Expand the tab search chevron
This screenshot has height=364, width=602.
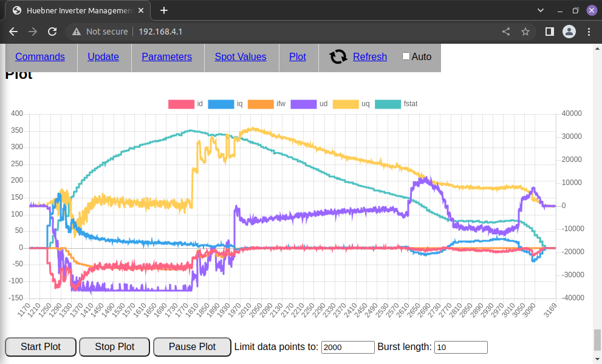[541, 10]
